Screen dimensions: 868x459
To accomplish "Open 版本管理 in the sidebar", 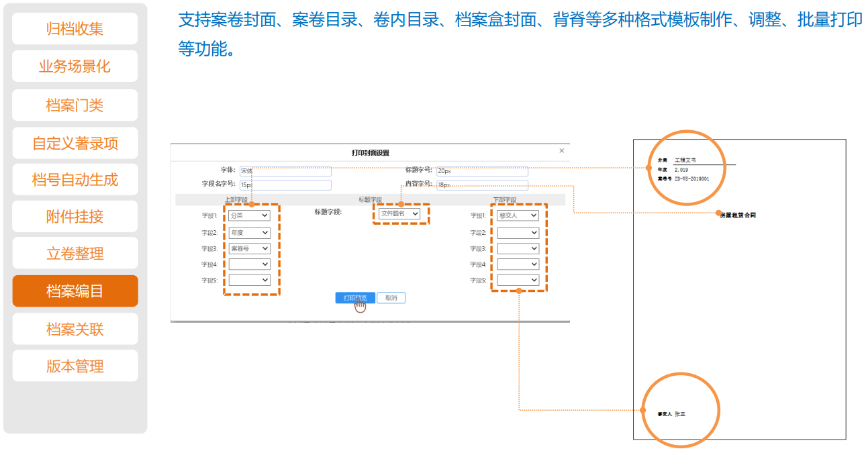I will click(75, 366).
